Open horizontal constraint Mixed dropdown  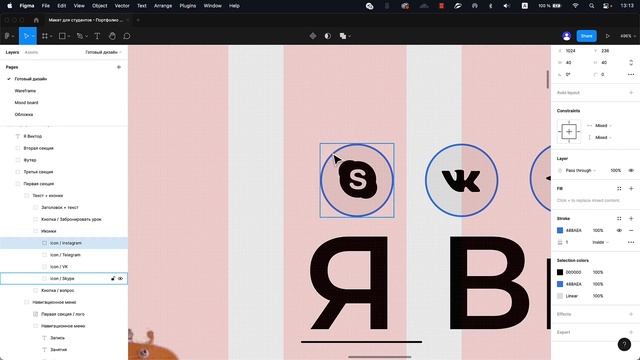[603, 125]
